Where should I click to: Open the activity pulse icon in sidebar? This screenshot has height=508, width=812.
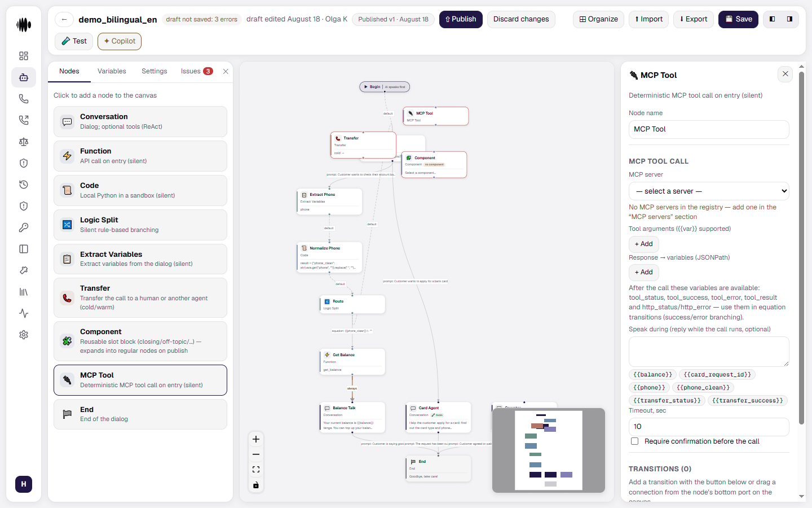[x=24, y=313]
